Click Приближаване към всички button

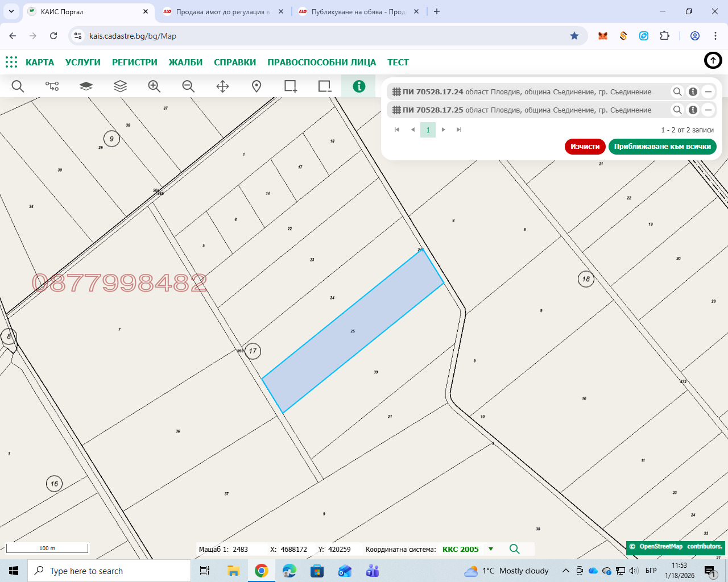[662, 147]
